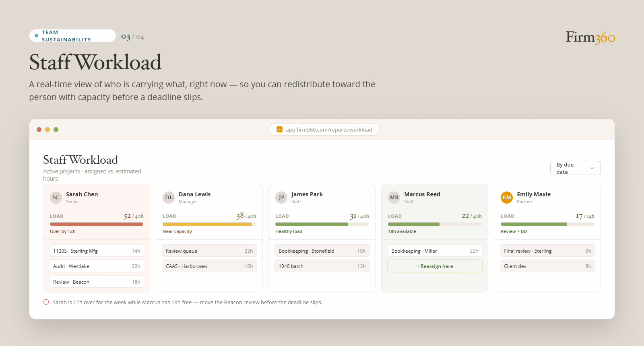644x346 pixels.
Task: Click the Firm360 logo
Action: [x=590, y=37]
